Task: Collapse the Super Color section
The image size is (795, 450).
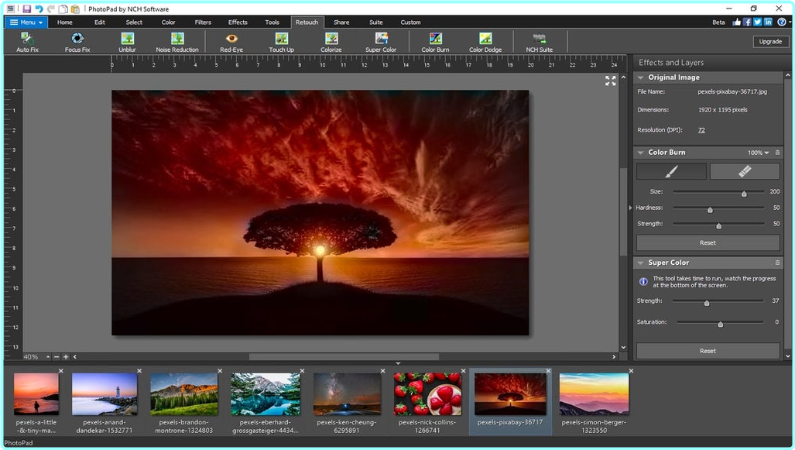Action: [x=641, y=263]
